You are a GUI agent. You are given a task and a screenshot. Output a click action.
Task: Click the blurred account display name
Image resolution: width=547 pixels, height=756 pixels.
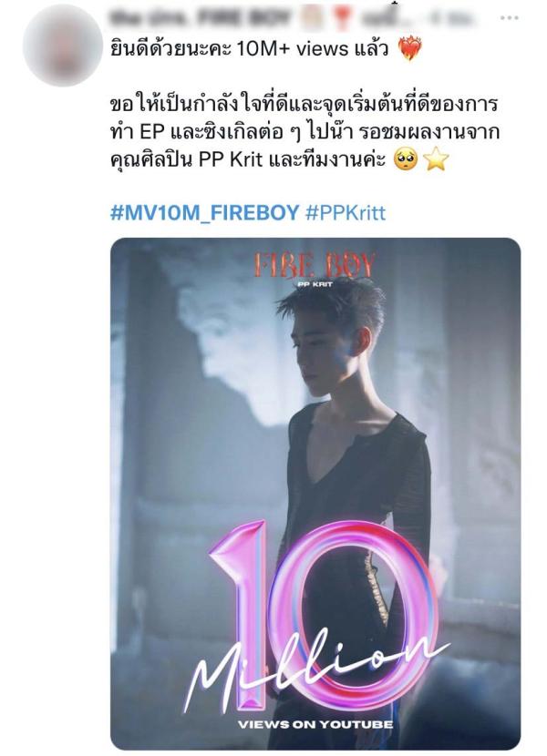point(201,18)
